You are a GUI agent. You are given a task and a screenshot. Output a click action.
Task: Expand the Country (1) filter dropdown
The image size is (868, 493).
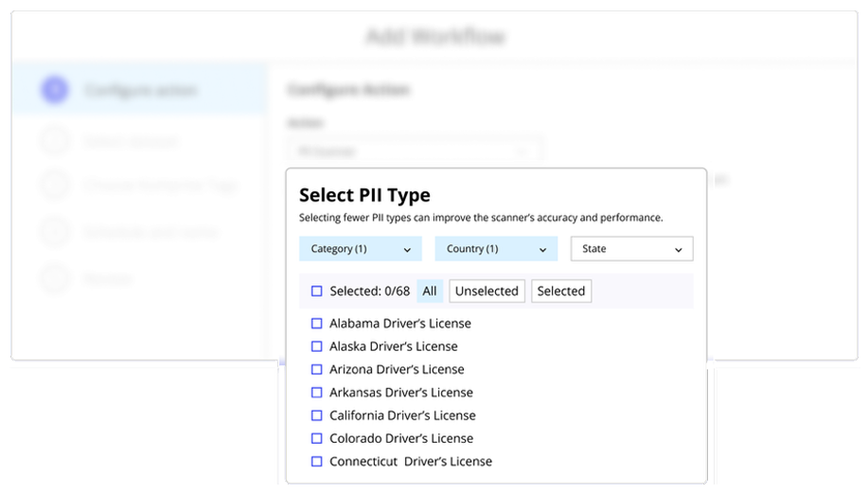coord(495,249)
